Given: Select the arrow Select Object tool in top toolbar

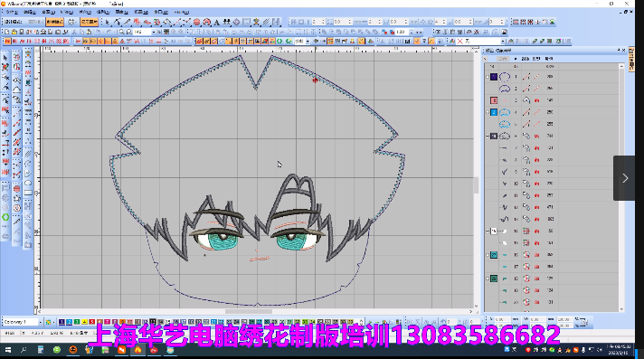Looking at the screenshot, I should pyautogui.click(x=108, y=22).
